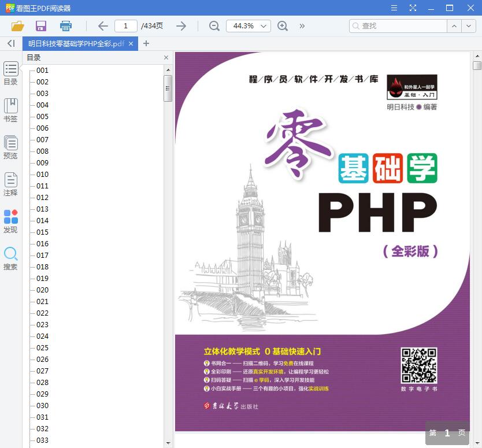Click the 查找 search input box
The image size is (482, 448).
(398, 26)
